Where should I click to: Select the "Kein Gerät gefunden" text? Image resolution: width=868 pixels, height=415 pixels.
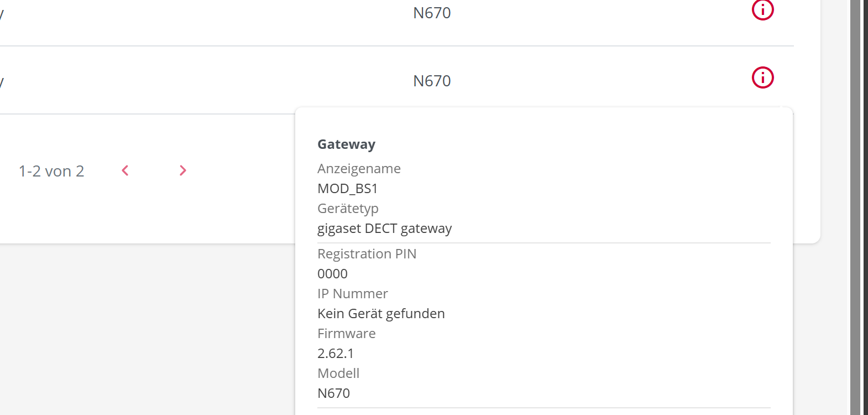coord(381,314)
